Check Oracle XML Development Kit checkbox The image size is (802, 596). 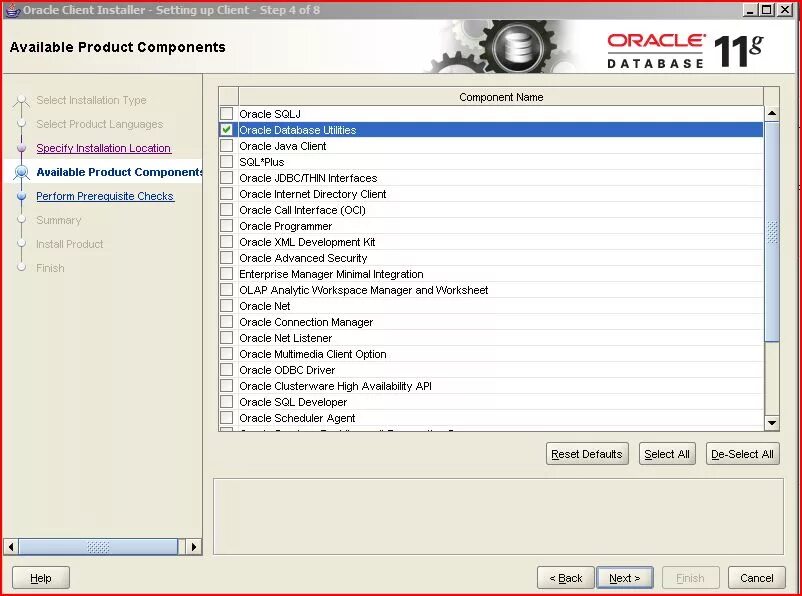[227, 241]
